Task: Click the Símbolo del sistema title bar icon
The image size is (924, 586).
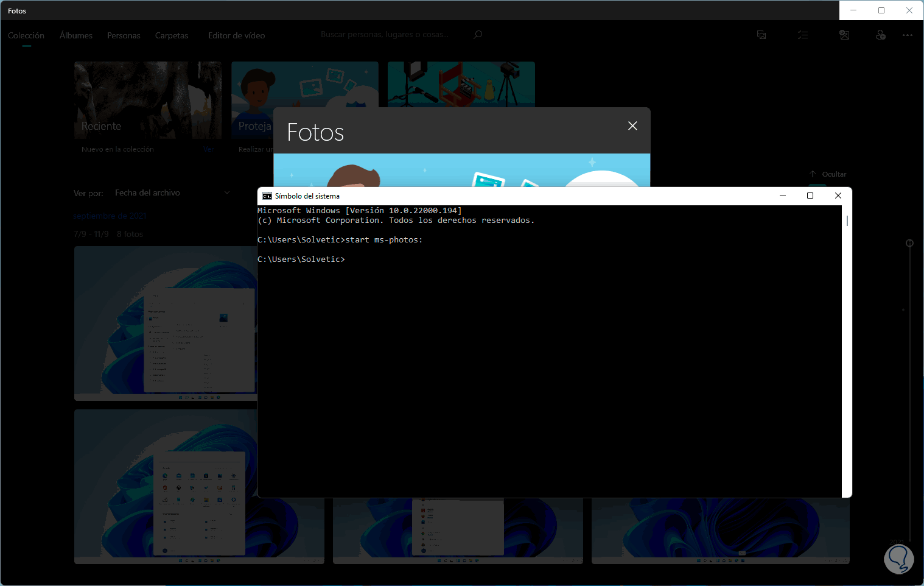Action: [267, 196]
